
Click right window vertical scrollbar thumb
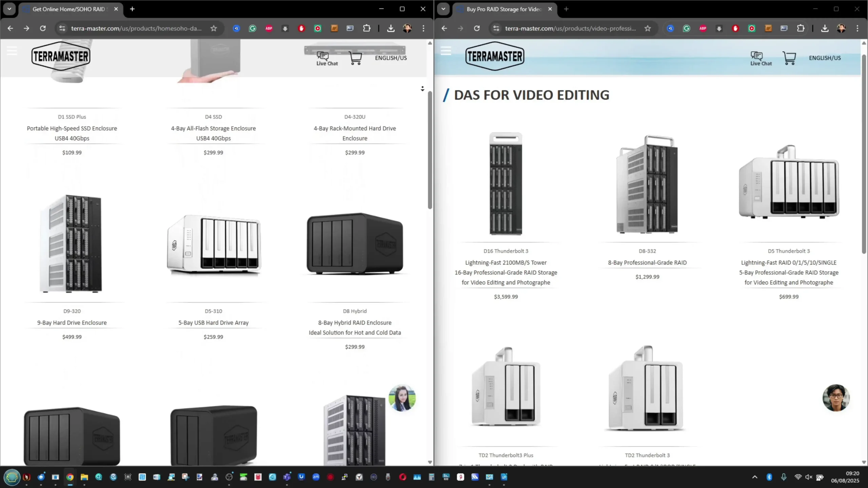pos(864,154)
